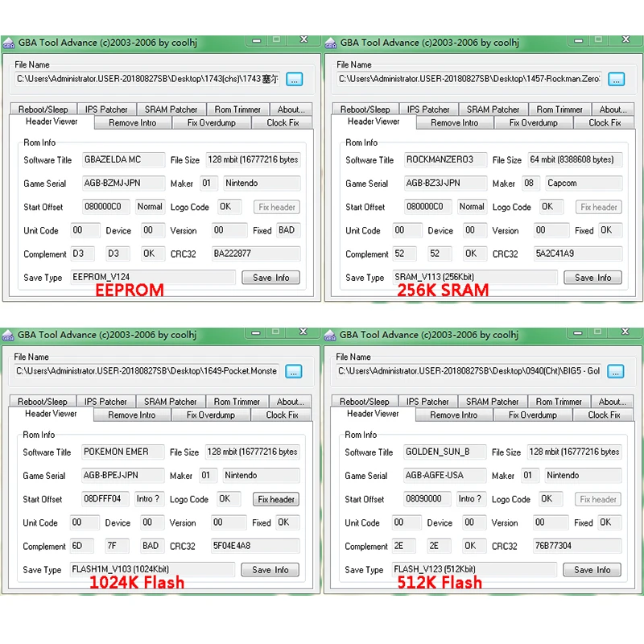
Task: Click Fix header in POKEMON EMER window
Action: (276, 499)
